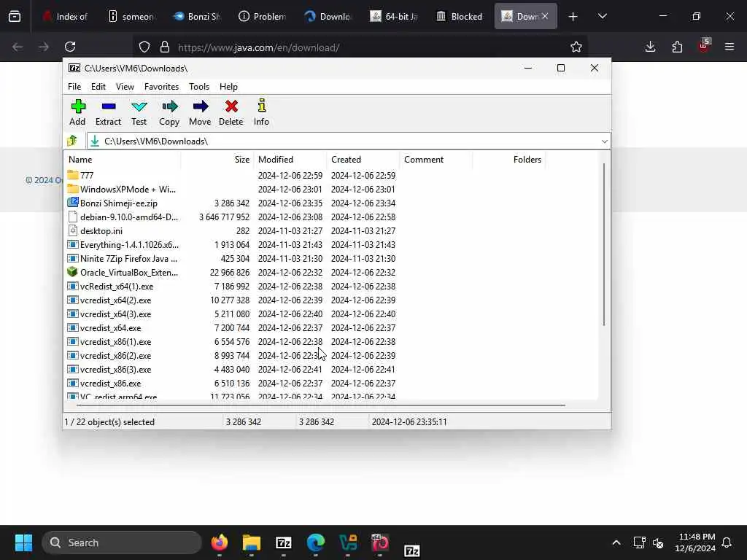The height and width of the screenshot is (560, 747).
Task: Select Ninite 7Zip Firefox Java file
Action: pyautogui.click(x=128, y=258)
